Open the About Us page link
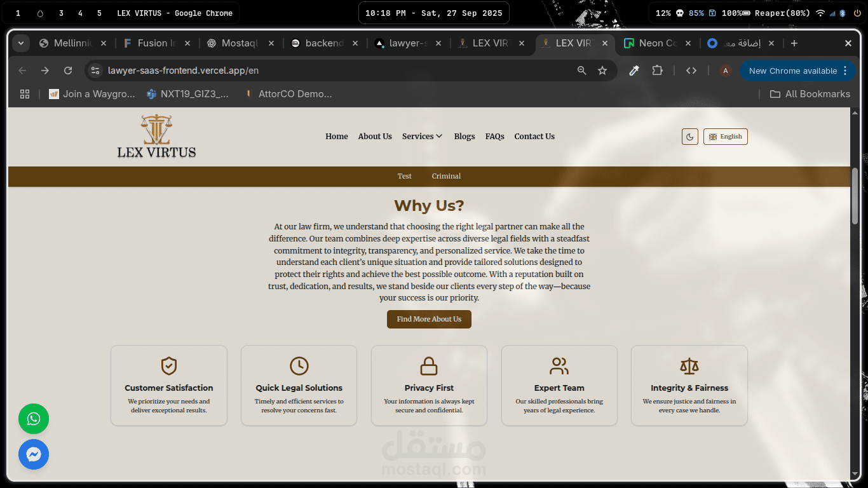 pos(375,137)
